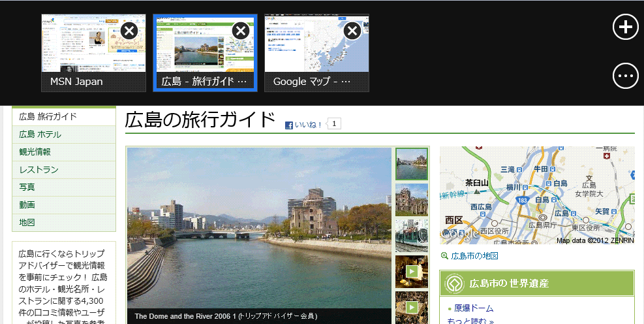Image resolution: width=644 pixels, height=324 pixels.
Task: Go to レストラン section
Action: (35, 170)
